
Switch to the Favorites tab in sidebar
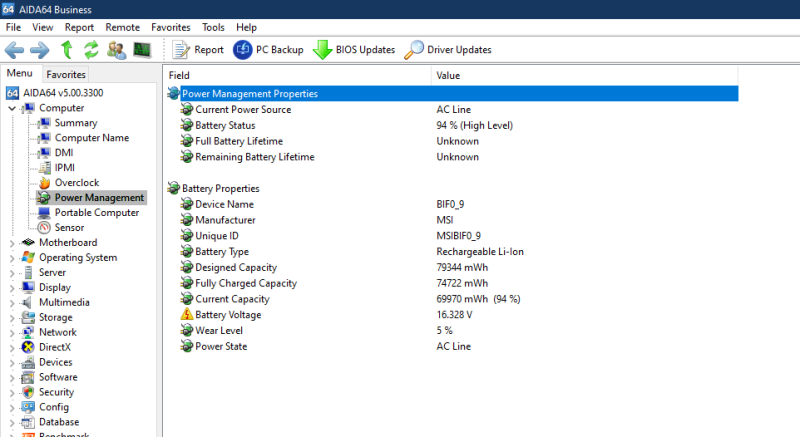coord(66,74)
